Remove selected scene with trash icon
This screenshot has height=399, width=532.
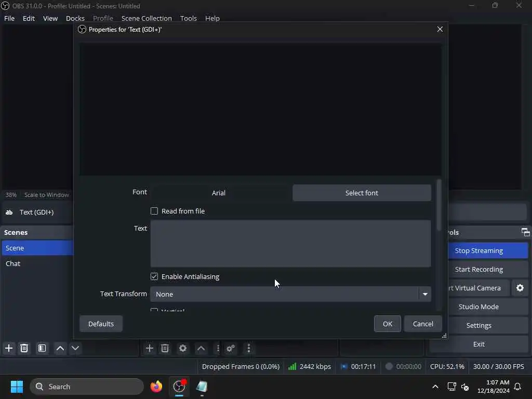[24, 348]
